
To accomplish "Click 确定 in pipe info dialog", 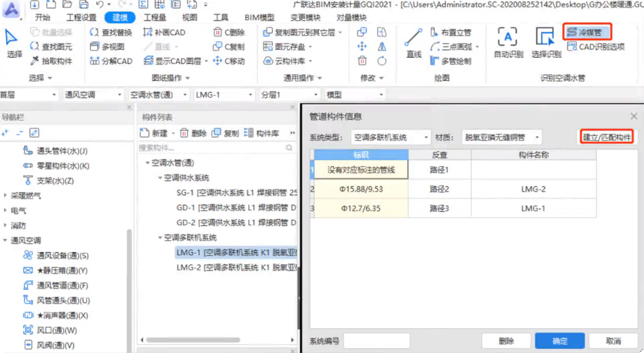I will point(559,341).
